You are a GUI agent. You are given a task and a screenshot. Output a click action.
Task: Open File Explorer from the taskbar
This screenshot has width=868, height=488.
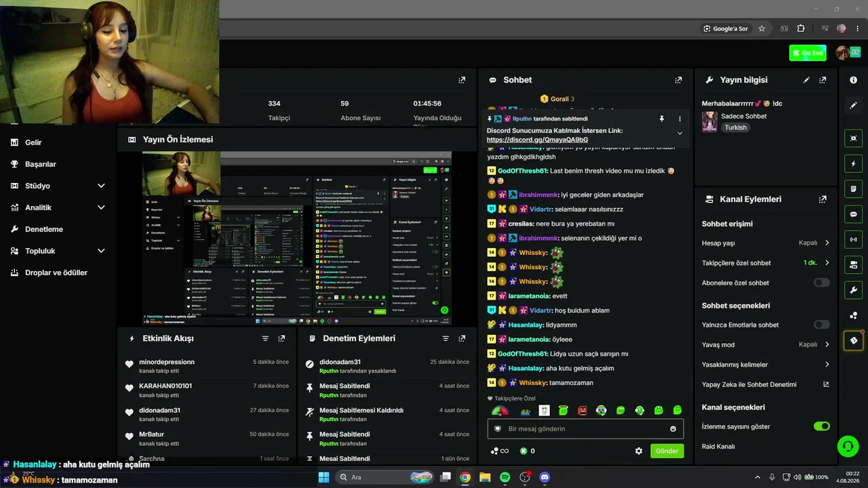(485, 477)
